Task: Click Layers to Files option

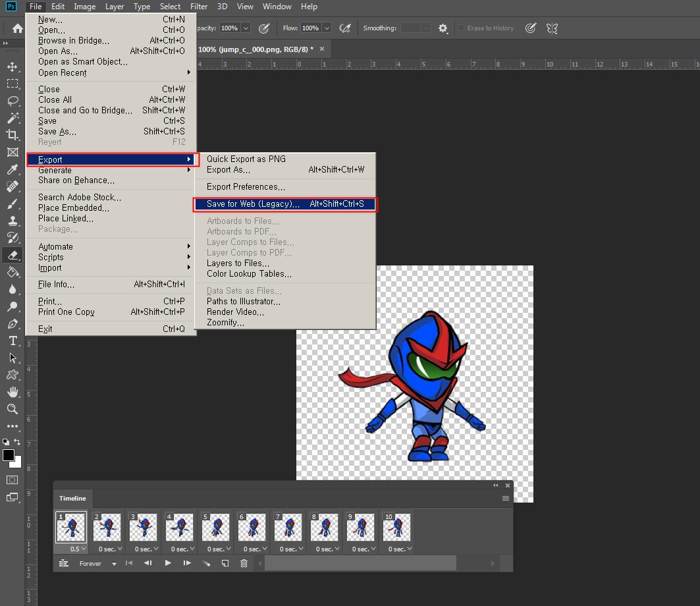Action: tap(285, 263)
